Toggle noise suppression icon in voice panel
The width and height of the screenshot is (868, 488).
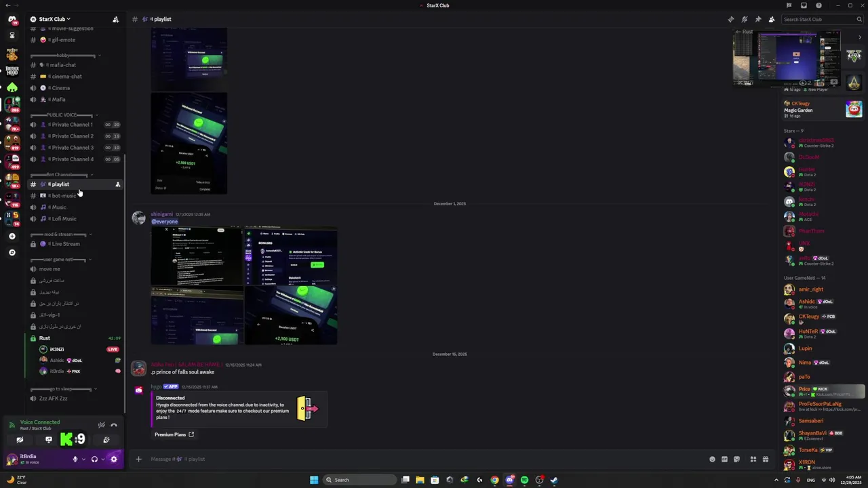101,425
